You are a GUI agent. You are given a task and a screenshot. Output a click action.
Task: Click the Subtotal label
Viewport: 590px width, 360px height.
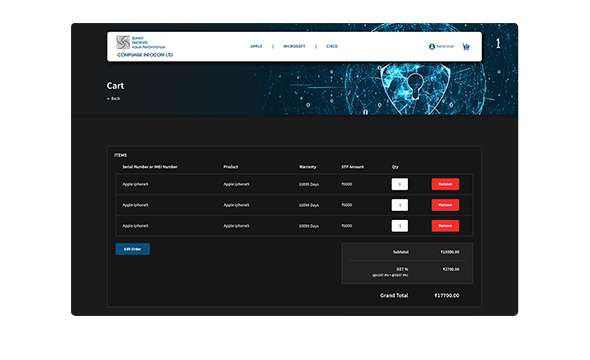click(401, 252)
